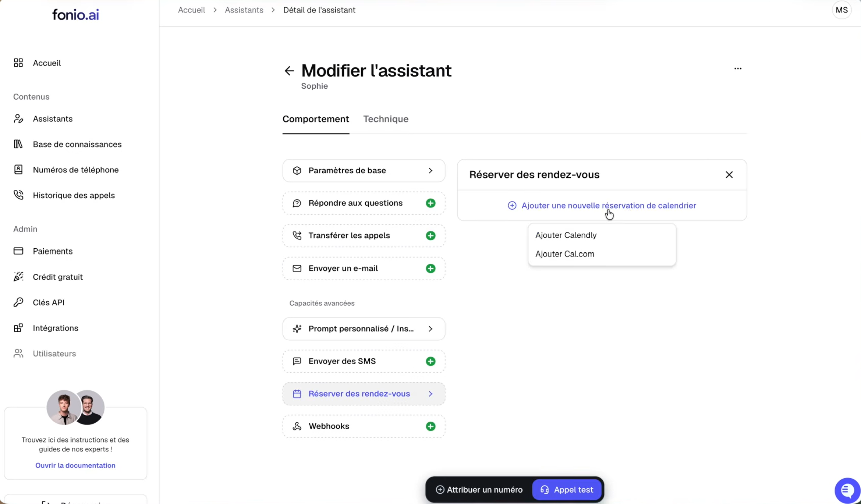Select Ajouter Cal.com option
Image resolution: width=861 pixels, height=504 pixels.
point(602,254)
